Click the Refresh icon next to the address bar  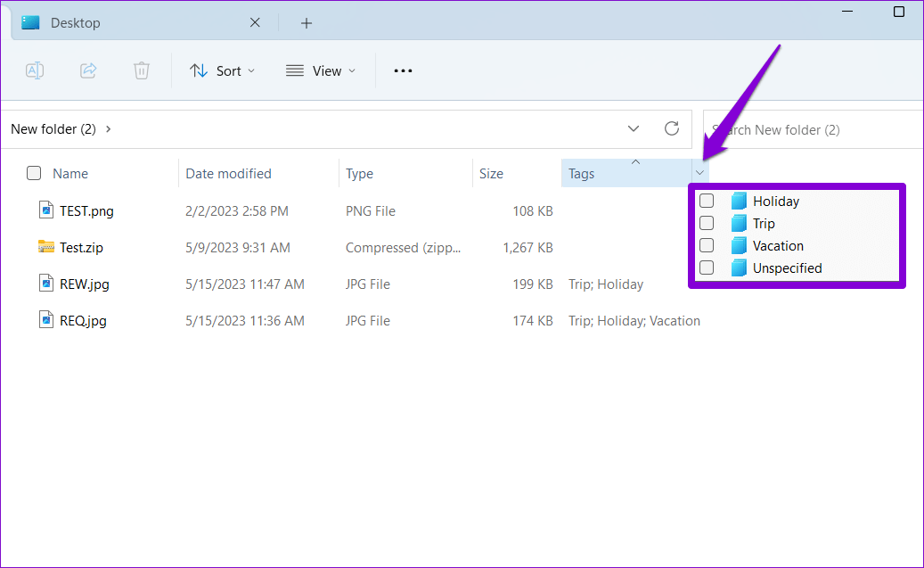click(x=672, y=128)
